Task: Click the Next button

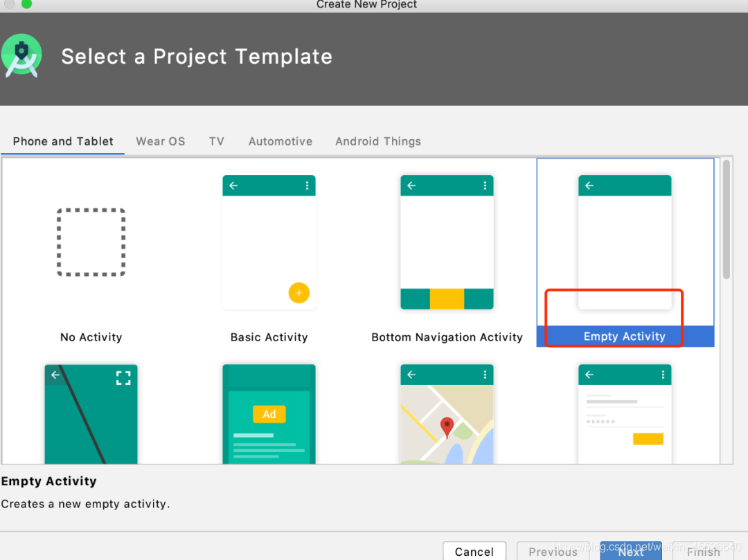Action: pyautogui.click(x=631, y=551)
